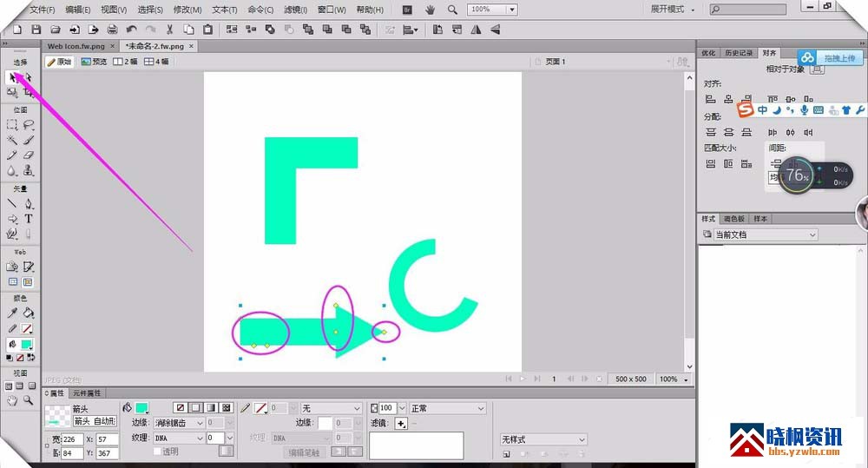Open the 消除锯齿 edge dropdown
868x468 pixels.
tap(179, 423)
